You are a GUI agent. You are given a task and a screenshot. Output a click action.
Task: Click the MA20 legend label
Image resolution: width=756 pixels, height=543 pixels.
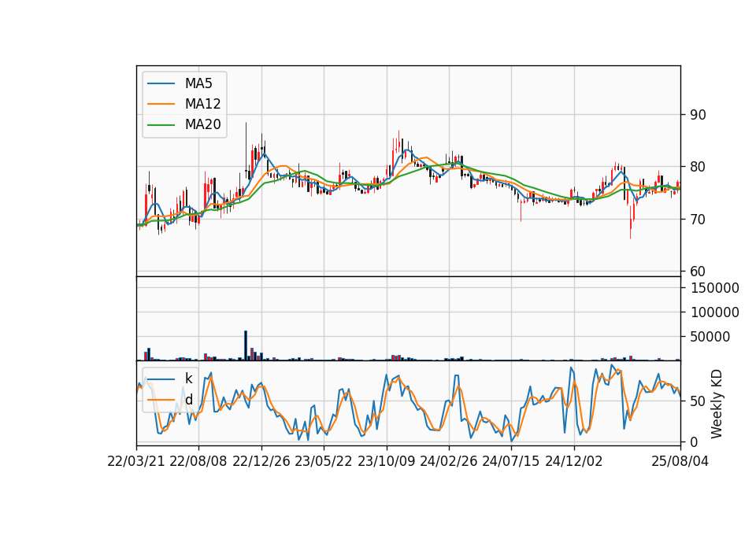coord(202,124)
